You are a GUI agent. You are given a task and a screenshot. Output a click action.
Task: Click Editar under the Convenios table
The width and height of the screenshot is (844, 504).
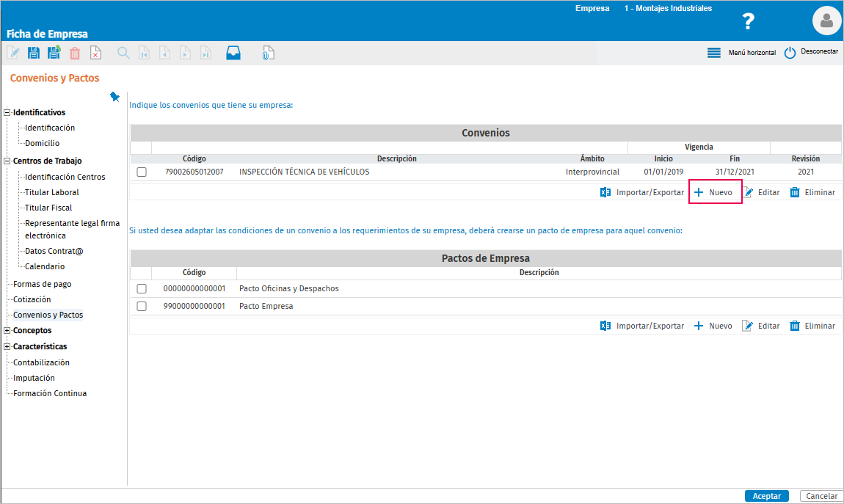click(761, 192)
